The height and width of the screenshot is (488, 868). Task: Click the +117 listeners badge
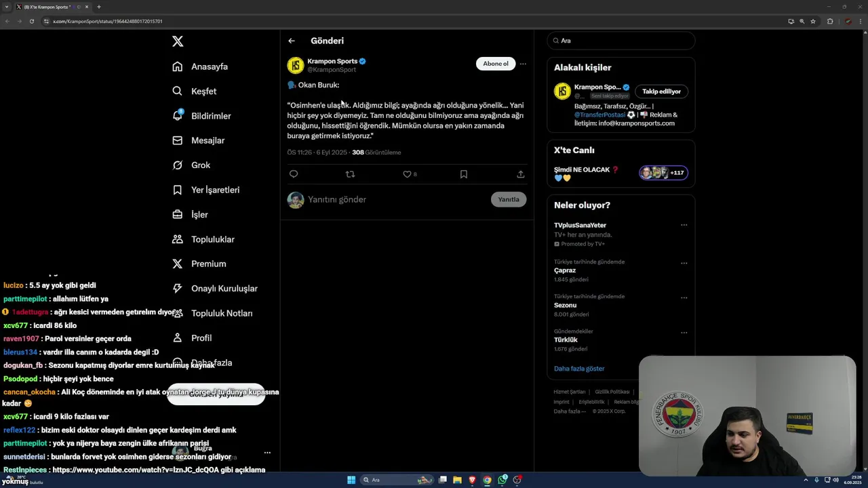coord(663,173)
